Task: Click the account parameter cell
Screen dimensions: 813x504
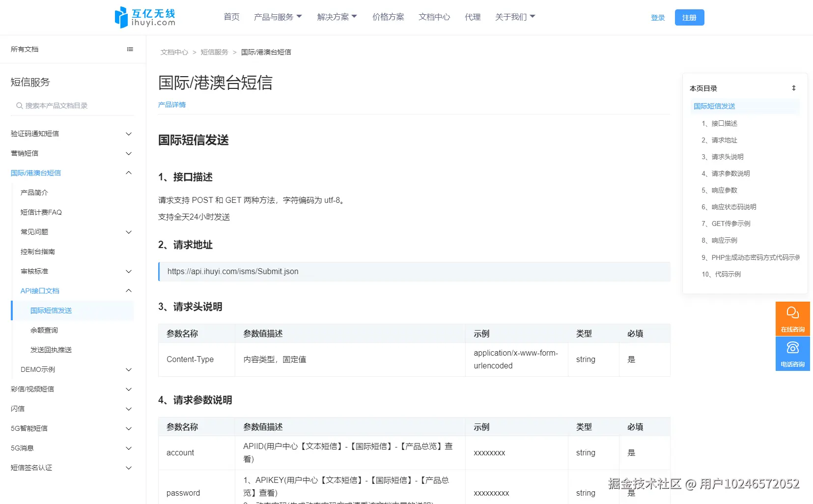Action: pos(196,453)
